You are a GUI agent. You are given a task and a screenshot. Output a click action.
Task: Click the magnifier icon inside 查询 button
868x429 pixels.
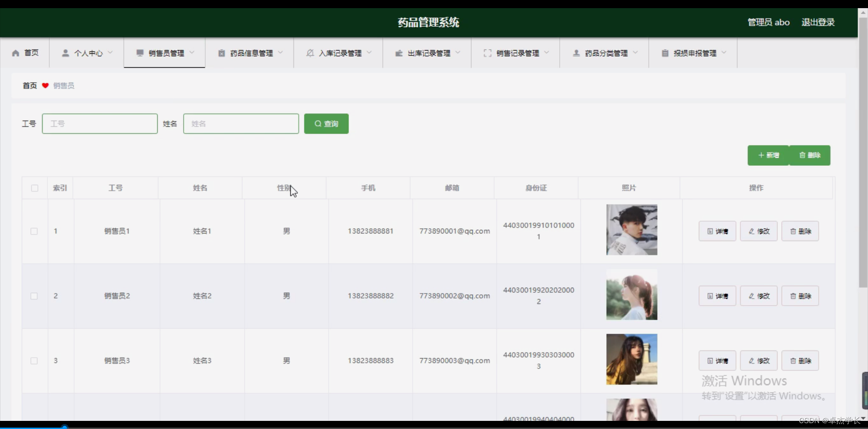coord(318,123)
